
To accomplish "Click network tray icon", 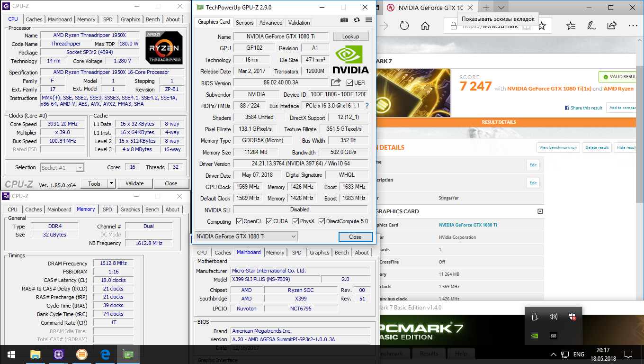I will 565,354.
